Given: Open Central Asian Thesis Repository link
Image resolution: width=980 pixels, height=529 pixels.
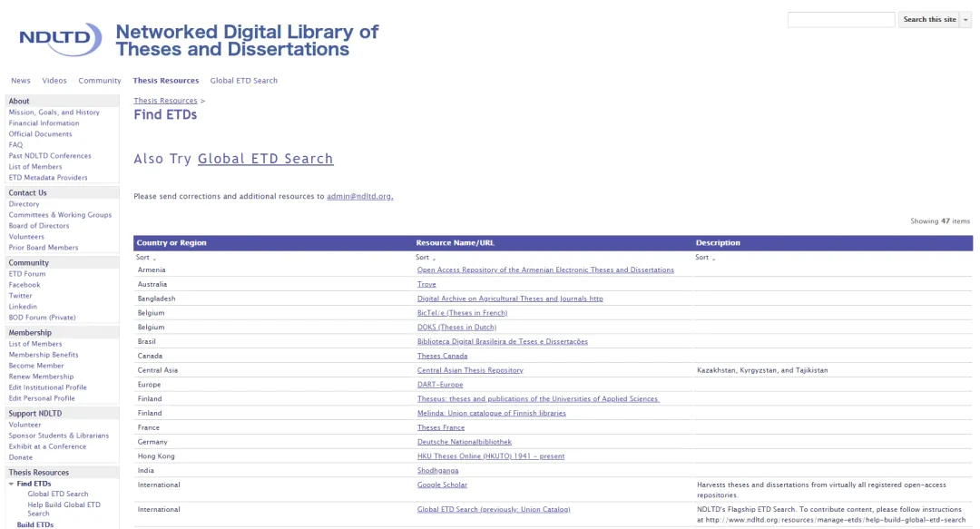Looking at the screenshot, I should tap(470, 371).
